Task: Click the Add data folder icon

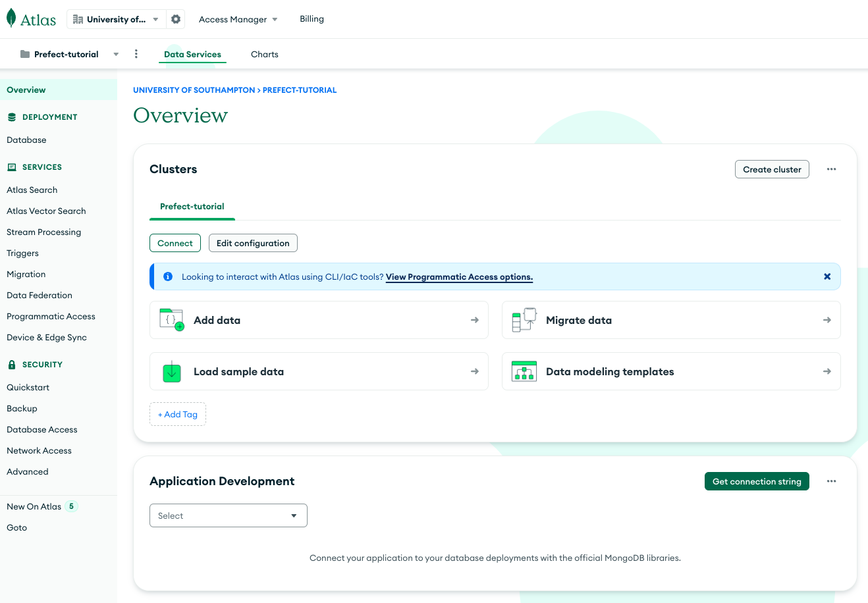Action: click(x=172, y=320)
